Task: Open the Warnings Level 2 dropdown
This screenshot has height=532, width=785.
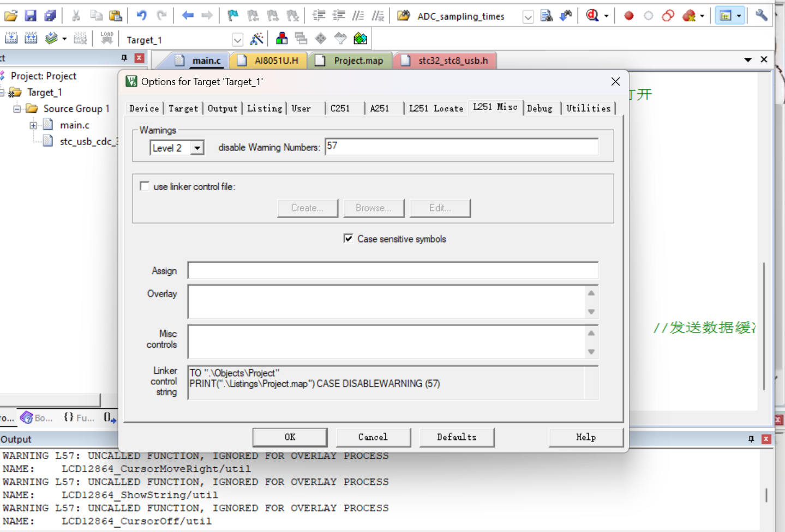Action: pos(197,148)
